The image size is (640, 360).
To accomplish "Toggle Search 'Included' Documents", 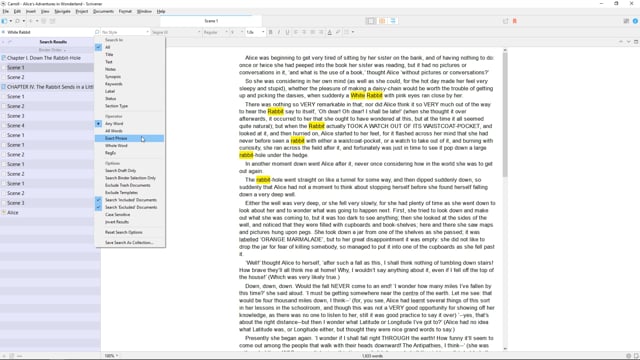I will pos(130,200).
